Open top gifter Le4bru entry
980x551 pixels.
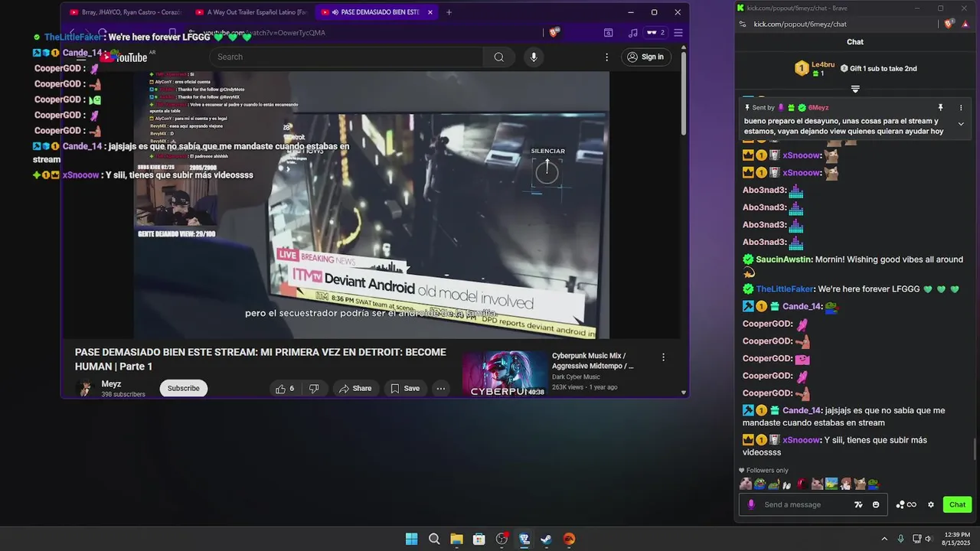click(x=815, y=68)
